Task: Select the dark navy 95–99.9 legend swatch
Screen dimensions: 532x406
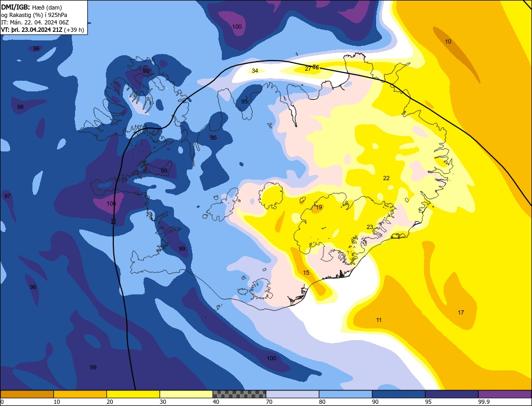Action: (x=452, y=394)
